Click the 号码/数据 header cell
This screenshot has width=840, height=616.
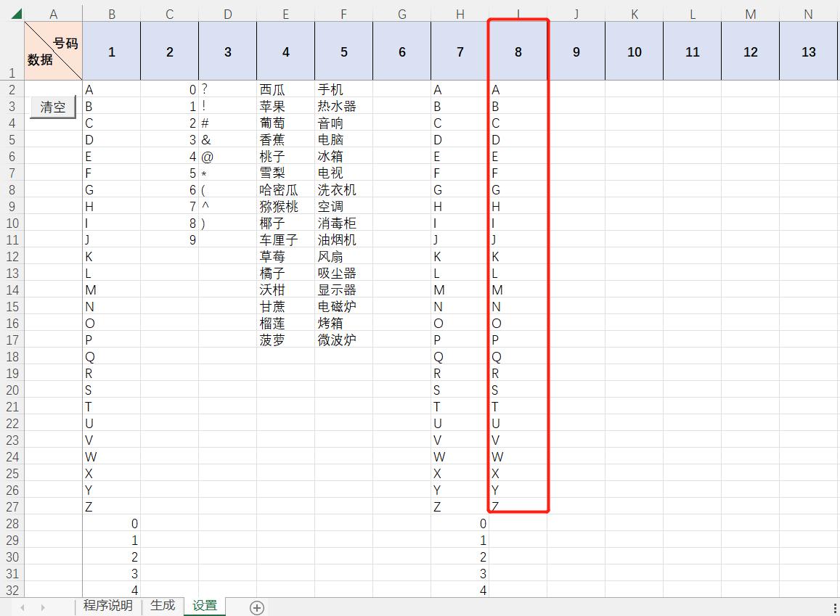tap(53, 51)
